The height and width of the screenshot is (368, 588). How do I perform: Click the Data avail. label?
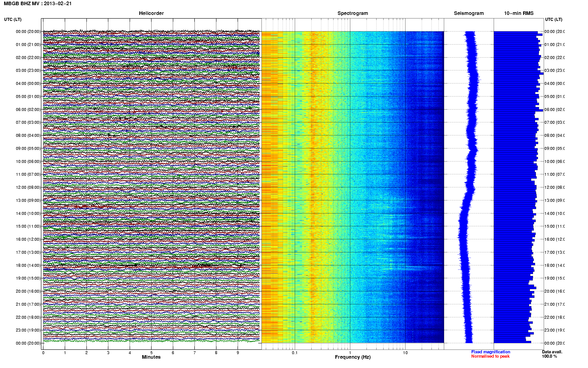pos(552,352)
